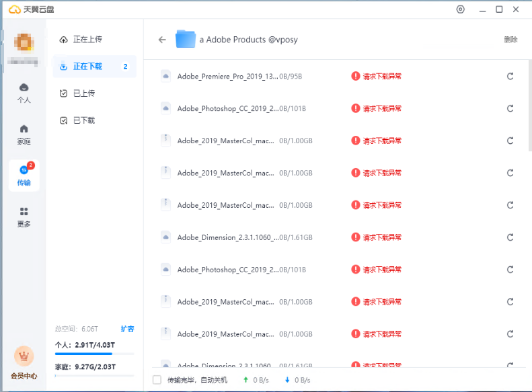Maximize the 天翼云盘 window

(499, 9)
